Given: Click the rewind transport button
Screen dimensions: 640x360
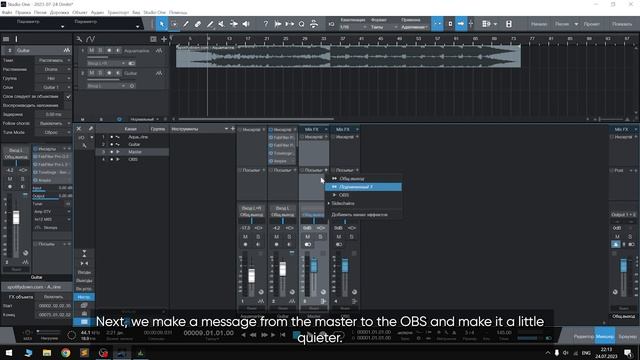Looking at the screenshot, I should 253,335.
